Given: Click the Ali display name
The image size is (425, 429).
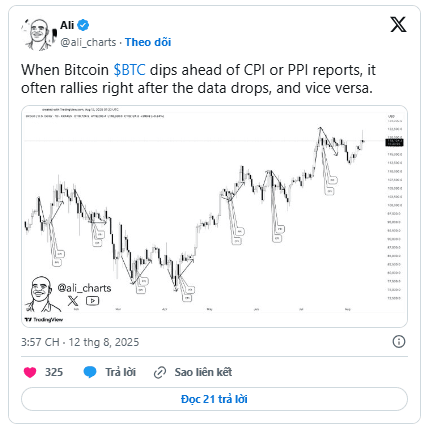Looking at the screenshot, I should click(x=67, y=25).
